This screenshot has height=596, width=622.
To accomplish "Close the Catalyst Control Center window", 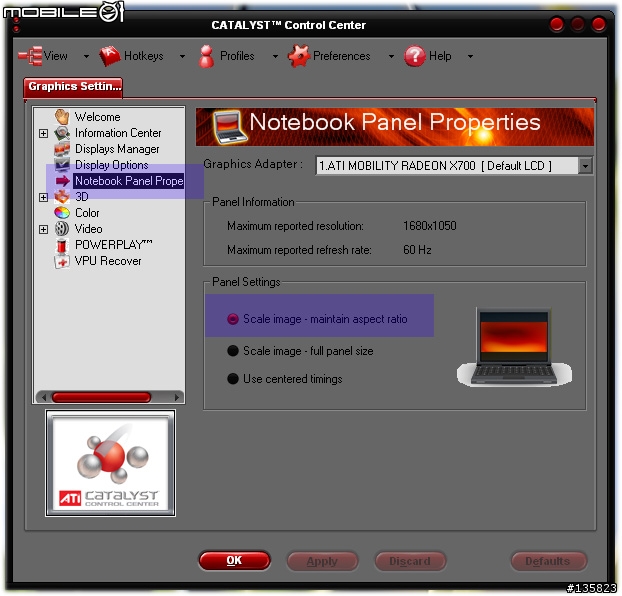I will click(x=599, y=25).
